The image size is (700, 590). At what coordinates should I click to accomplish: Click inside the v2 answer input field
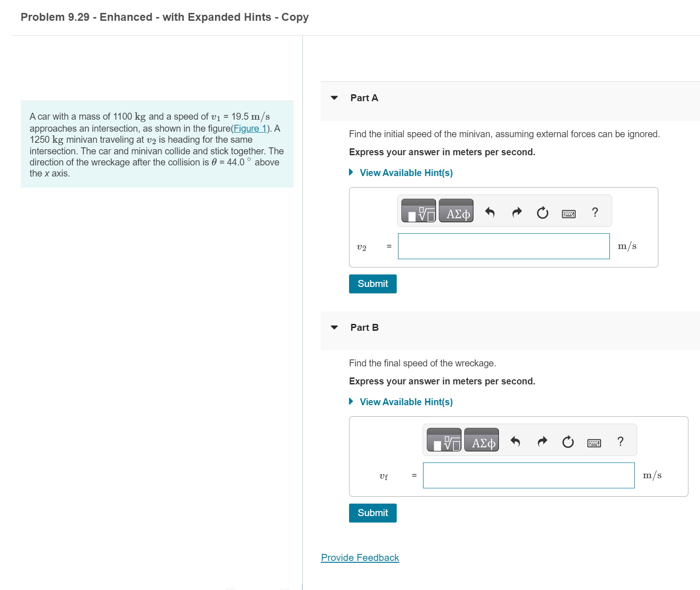503,246
